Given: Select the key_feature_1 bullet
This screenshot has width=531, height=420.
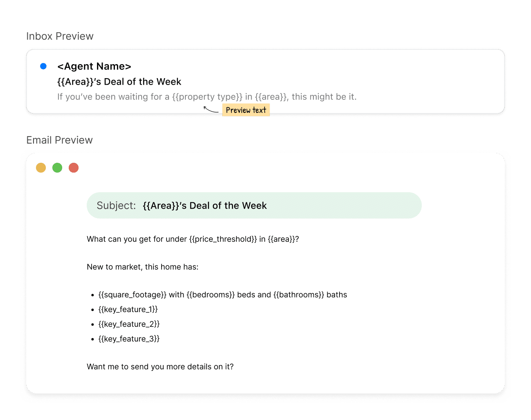Looking at the screenshot, I should tap(128, 310).
